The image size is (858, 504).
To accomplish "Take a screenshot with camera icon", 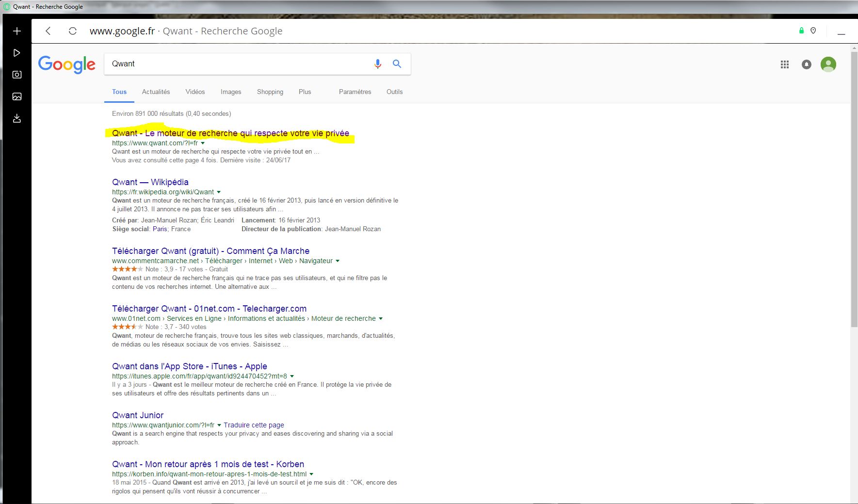I will coord(17,75).
